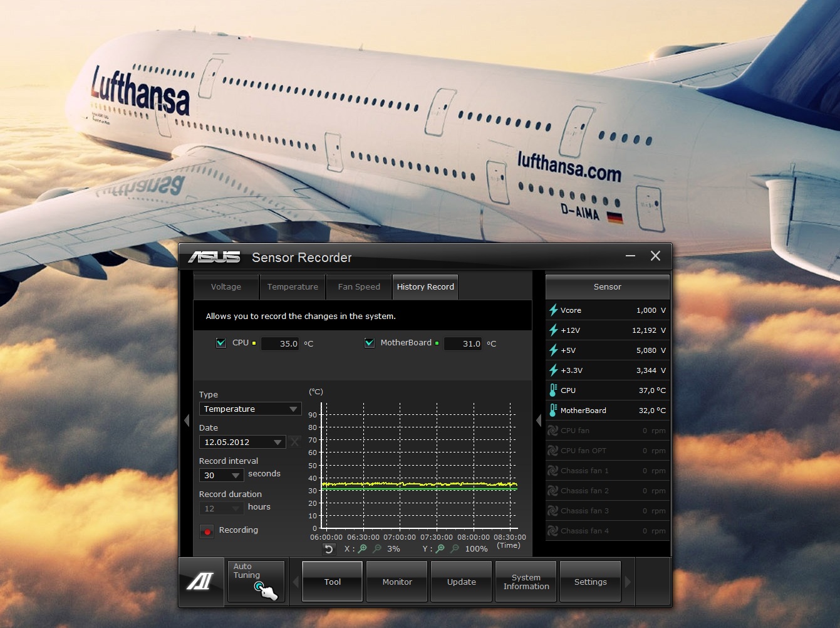Click the +12V lightning bolt icon
Image resolution: width=840 pixels, height=628 pixels.
(x=553, y=330)
